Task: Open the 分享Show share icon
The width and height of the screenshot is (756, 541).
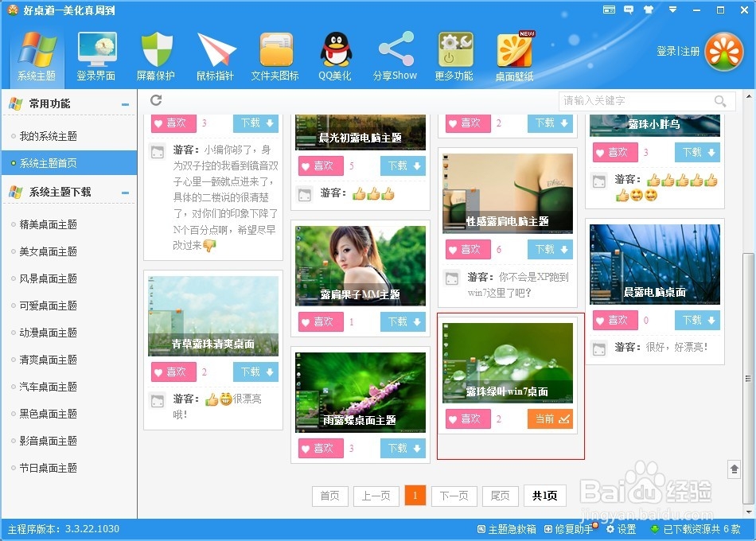Action: [x=396, y=49]
